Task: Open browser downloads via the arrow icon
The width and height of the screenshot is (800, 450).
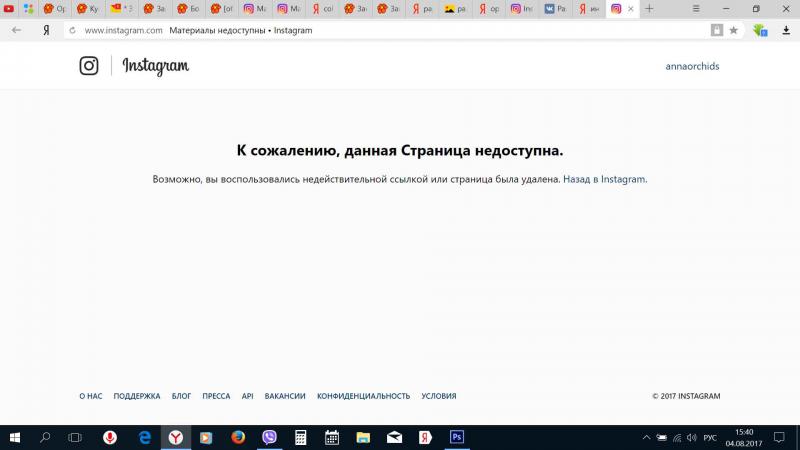Action: pyautogui.click(x=786, y=30)
